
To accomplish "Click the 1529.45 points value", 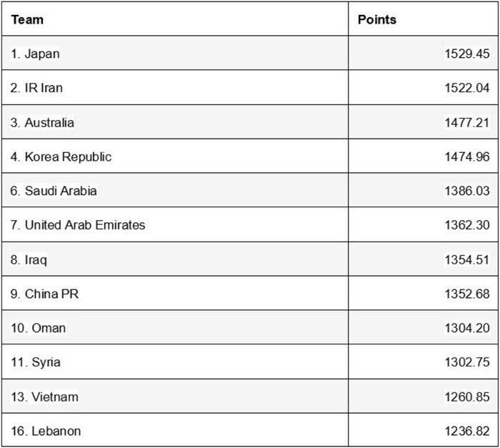I will (x=467, y=54).
